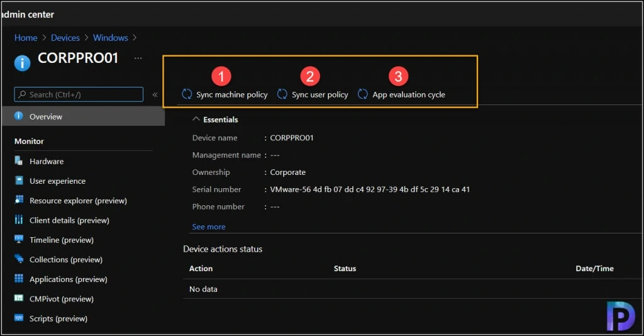
Task: Open Hardware in the Monitor menu
Action: (x=47, y=162)
